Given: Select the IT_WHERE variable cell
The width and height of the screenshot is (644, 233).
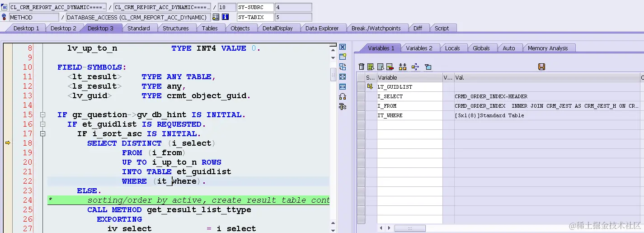Looking at the screenshot, I should 409,115.
